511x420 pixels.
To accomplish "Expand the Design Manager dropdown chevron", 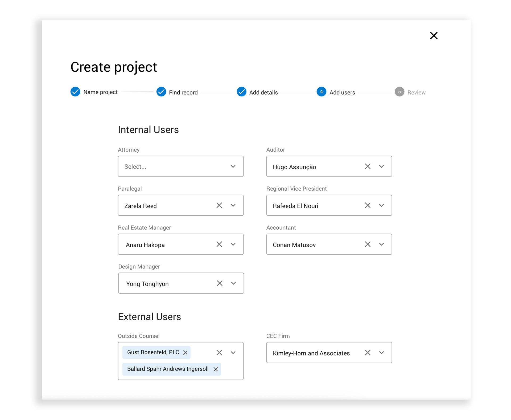I will (233, 283).
